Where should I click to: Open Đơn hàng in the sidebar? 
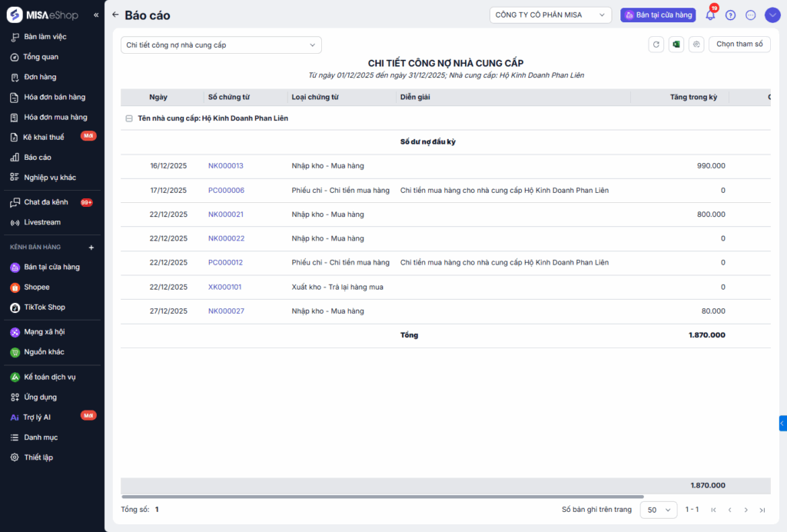pos(40,77)
